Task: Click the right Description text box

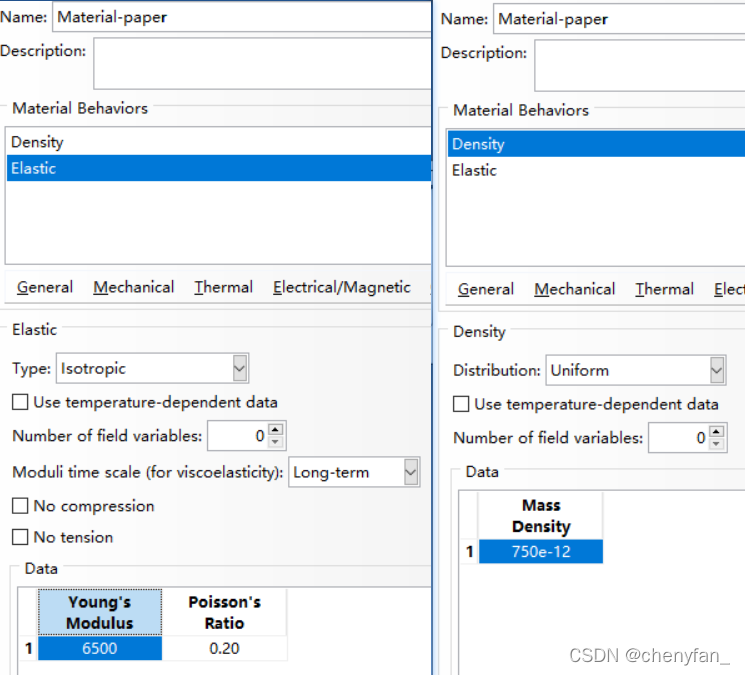Action: (x=640, y=66)
